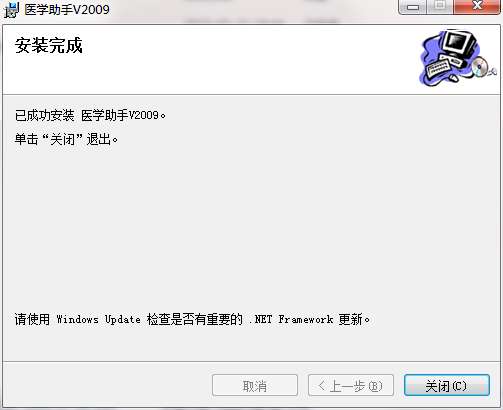Click the 已成功安装 医学助手V2009 message
This screenshot has height=410, width=503.
click(x=90, y=115)
